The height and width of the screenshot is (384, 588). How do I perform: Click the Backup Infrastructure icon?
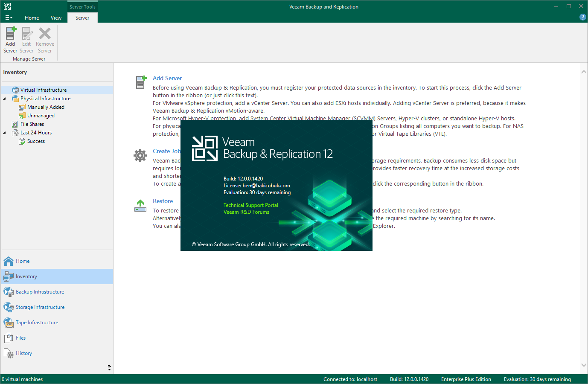9,292
